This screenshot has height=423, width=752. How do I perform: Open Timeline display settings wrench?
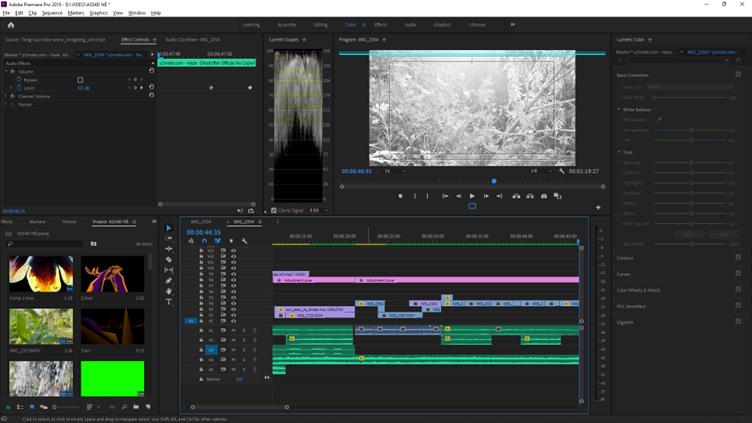click(x=245, y=241)
